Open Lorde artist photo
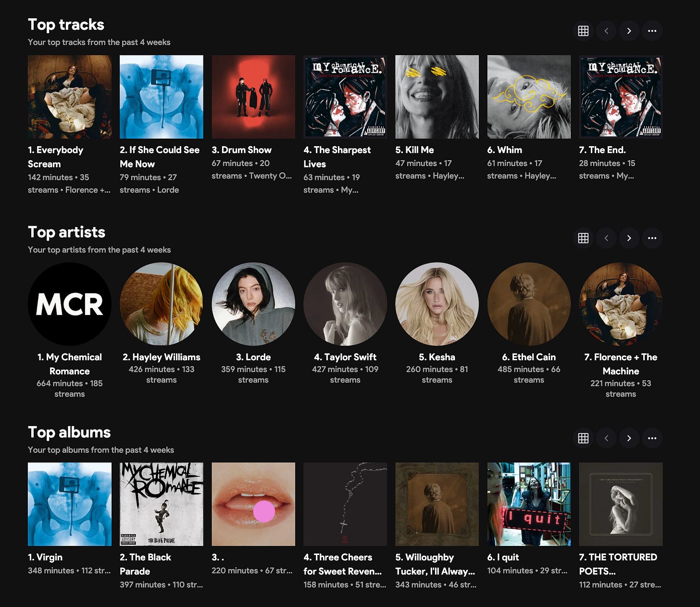The width and height of the screenshot is (700, 607). 253,304
